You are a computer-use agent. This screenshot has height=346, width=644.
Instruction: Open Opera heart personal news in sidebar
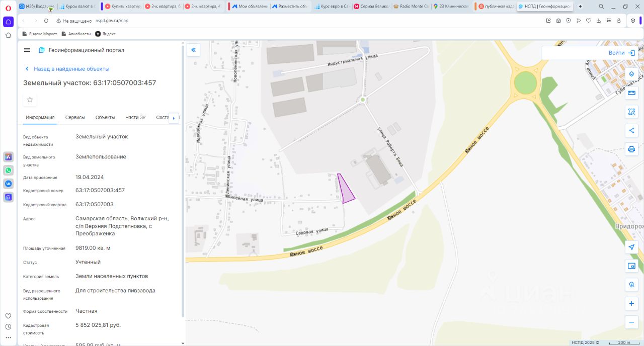(8, 316)
